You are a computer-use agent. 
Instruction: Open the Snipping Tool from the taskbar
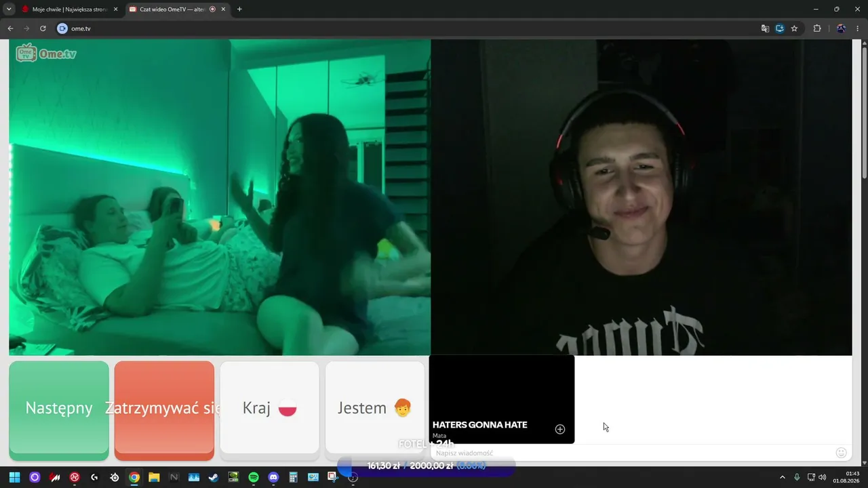(x=333, y=477)
